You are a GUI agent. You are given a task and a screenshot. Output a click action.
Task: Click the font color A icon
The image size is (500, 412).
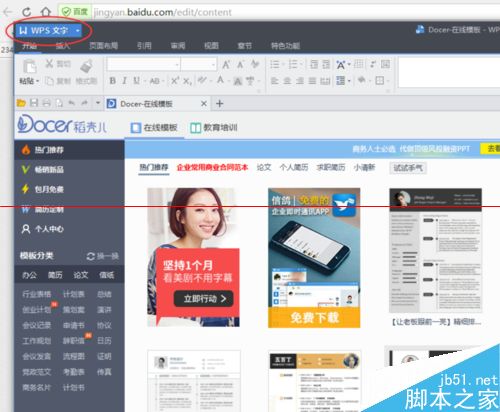(x=220, y=80)
